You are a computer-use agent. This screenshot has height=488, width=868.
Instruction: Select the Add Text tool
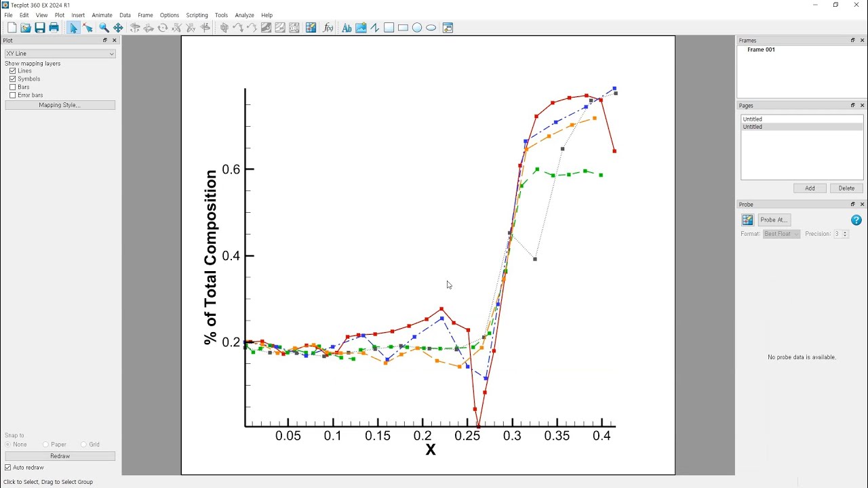click(347, 28)
